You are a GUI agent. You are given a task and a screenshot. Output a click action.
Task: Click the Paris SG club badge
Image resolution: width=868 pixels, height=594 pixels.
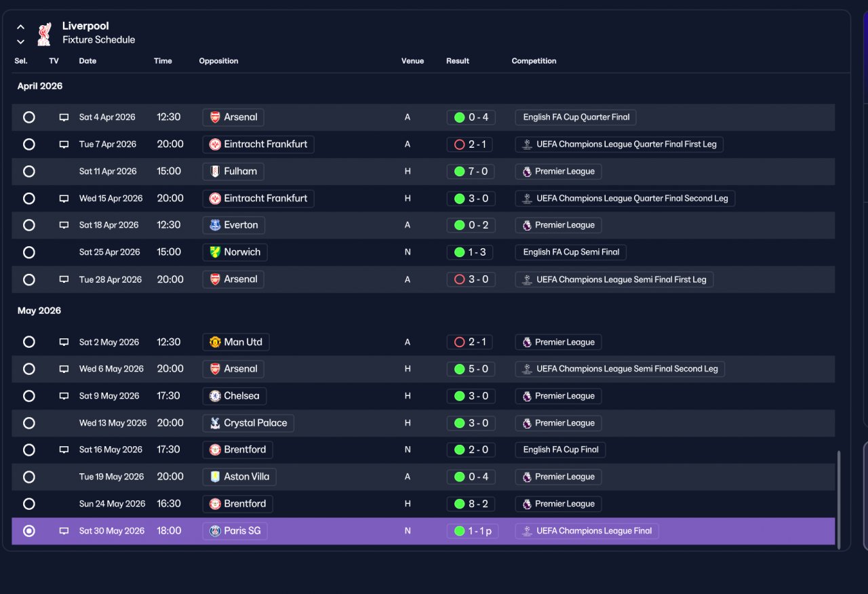click(215, 531)
